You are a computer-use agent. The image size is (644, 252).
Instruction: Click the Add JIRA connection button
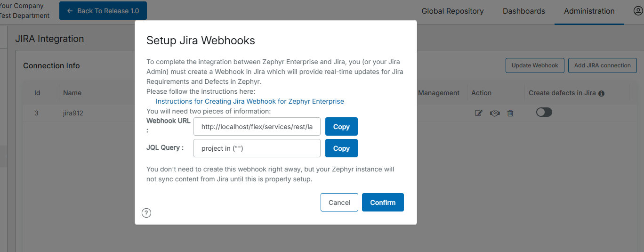602,65
